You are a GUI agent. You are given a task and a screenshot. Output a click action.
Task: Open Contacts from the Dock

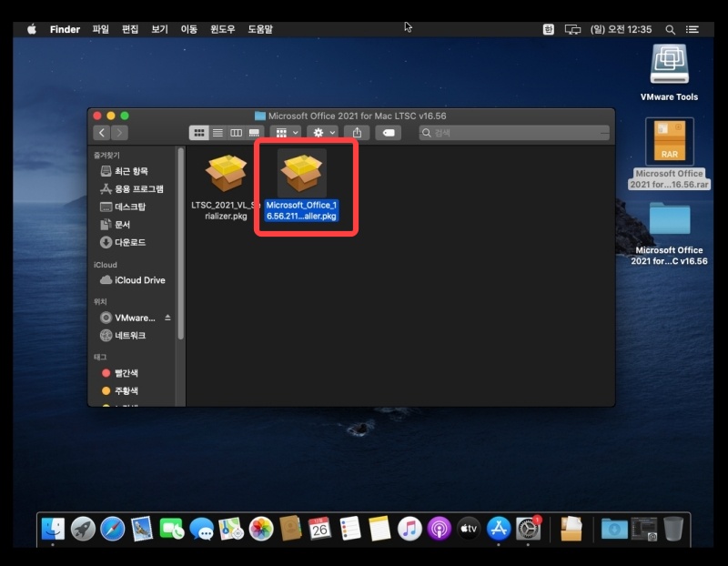(x=290, y=529)
